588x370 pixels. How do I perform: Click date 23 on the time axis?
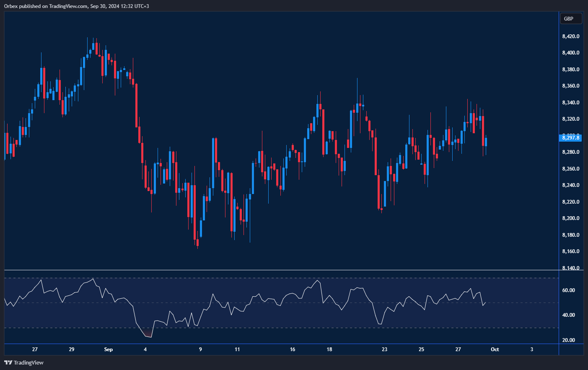click(384, 349)
